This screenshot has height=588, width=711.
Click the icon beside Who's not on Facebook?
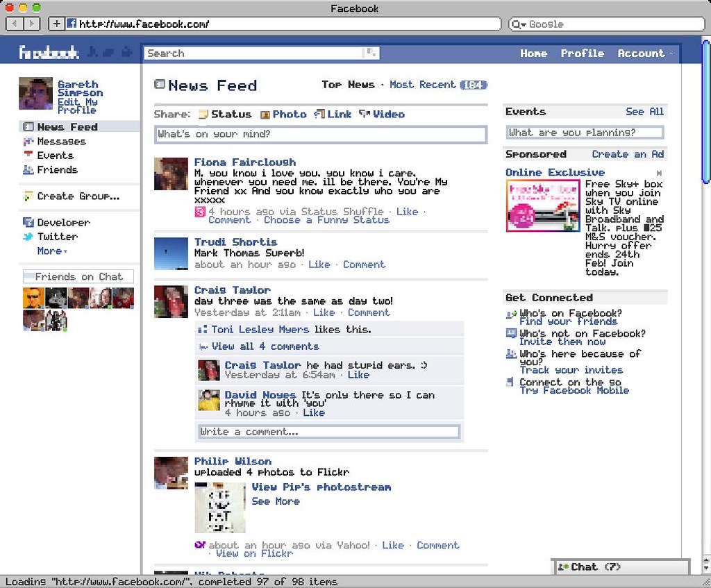click(511, 334)
